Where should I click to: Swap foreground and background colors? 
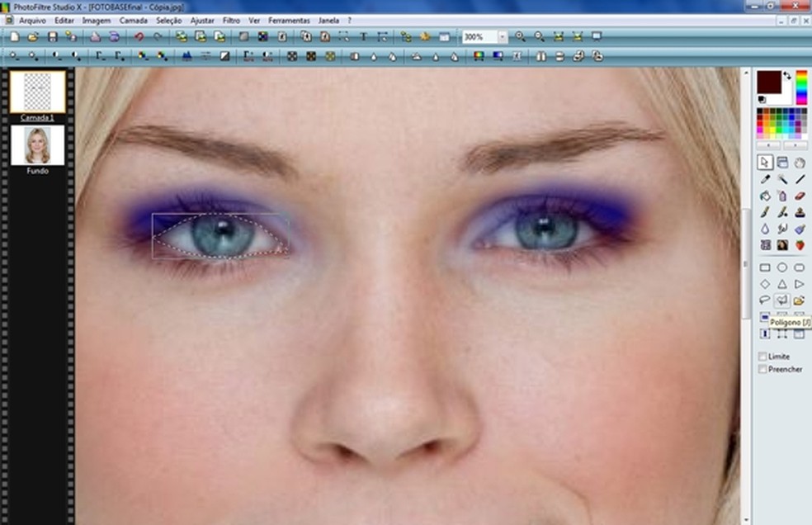pos(787,76)
